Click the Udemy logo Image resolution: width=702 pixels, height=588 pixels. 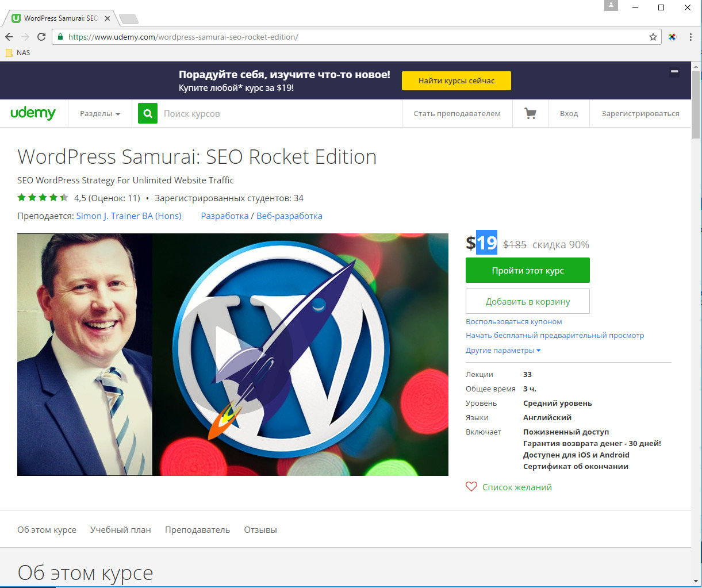pos(33,113)
